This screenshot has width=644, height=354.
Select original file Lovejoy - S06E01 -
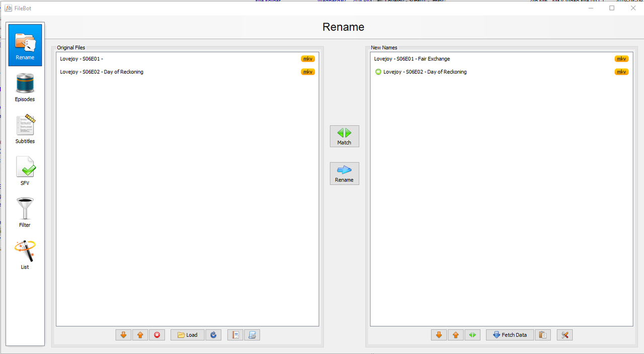pyautogui.click(x=187, y=59)
